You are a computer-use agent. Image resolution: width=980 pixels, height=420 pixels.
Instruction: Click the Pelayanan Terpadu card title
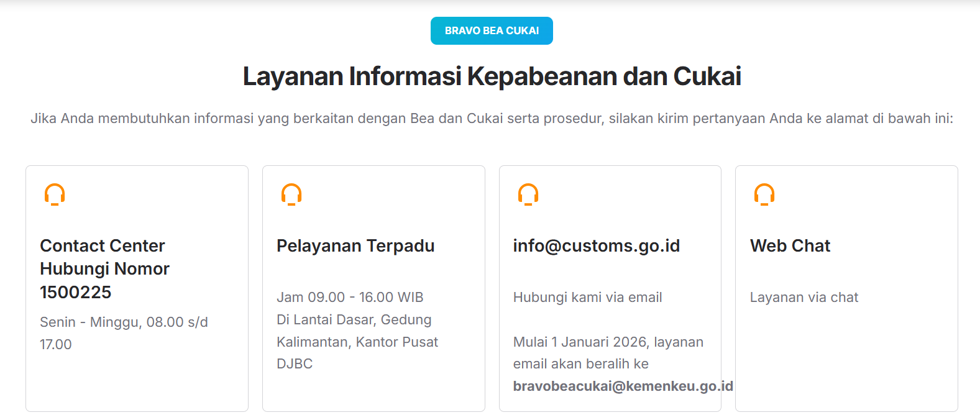click(355, 246)
